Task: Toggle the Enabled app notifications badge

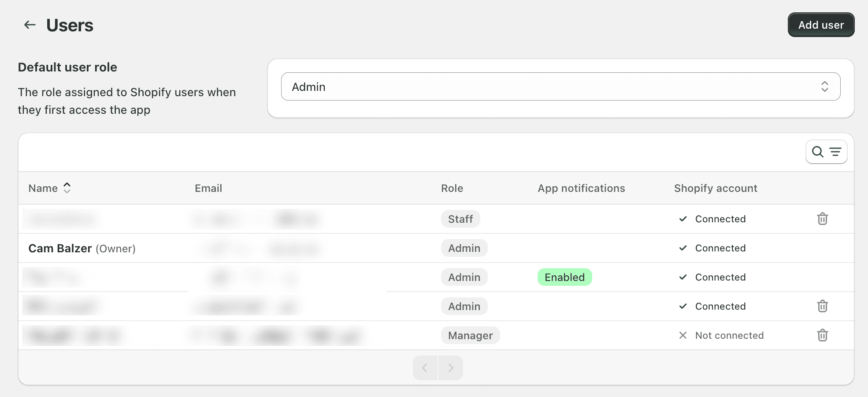Action: coord(564,277)
